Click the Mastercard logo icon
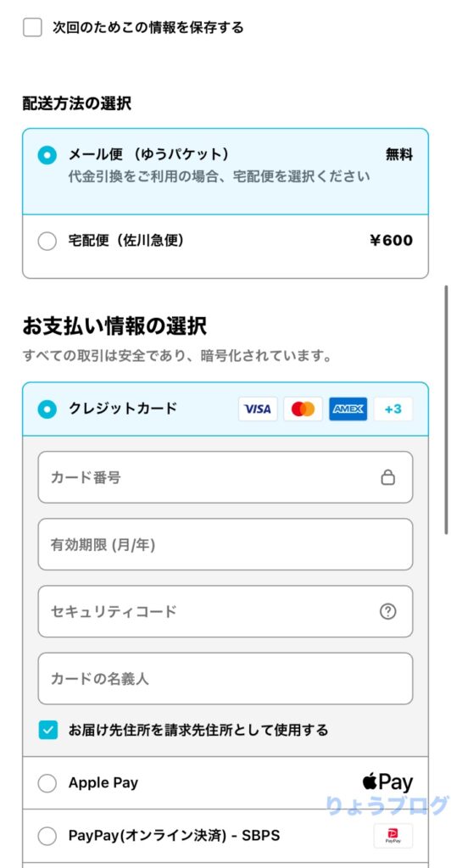The height and width of the screenshot is (868, 451). pos(303,409)
